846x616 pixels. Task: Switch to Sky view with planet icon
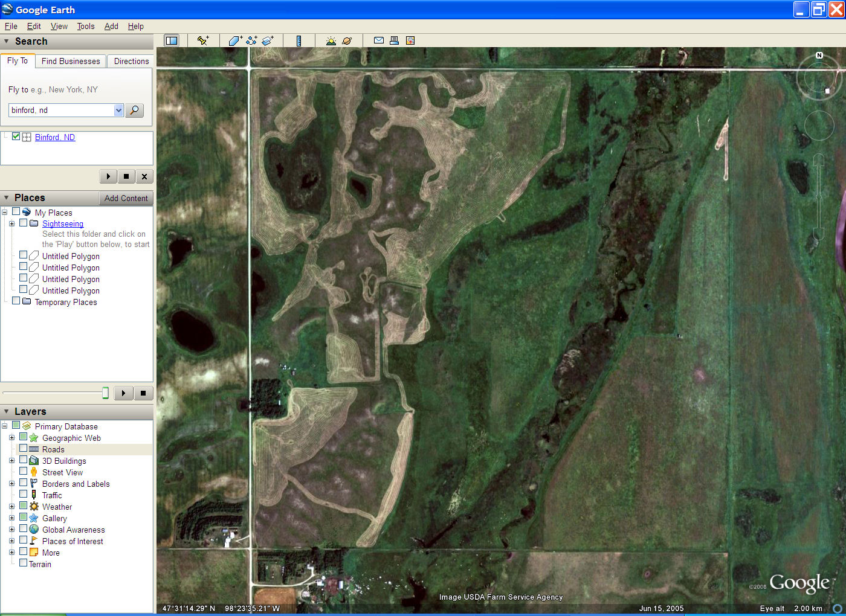tap(347, 40)
